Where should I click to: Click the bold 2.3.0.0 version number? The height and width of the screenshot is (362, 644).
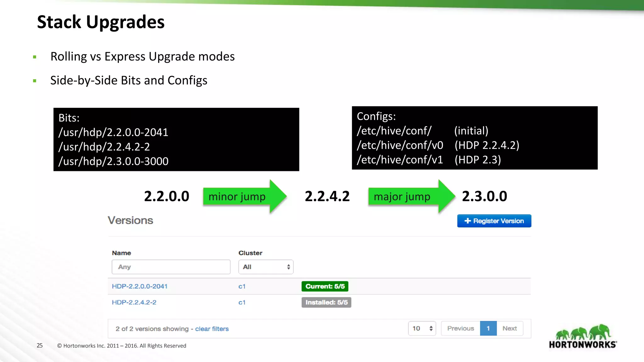(x=485, y=196)
